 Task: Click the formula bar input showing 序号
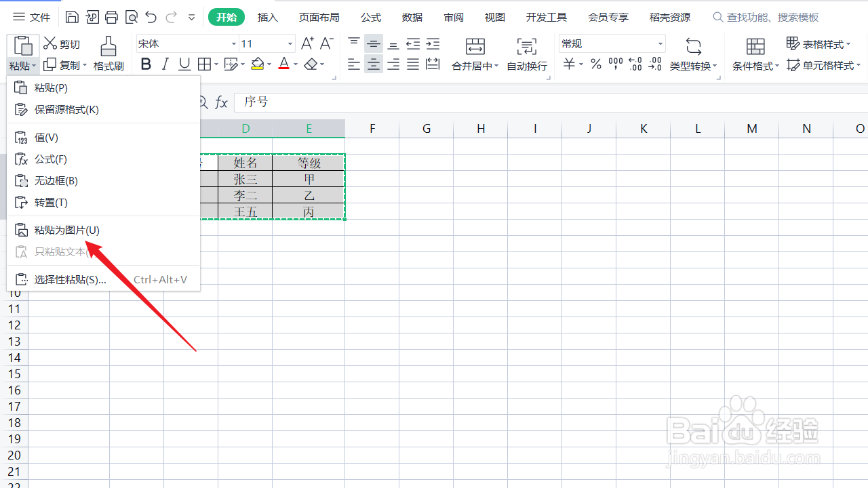pyautogui.click(x=551, y=102)
